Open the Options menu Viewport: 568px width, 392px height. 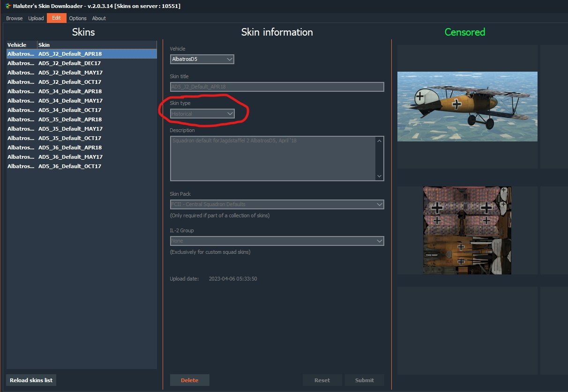coord(78,18)
